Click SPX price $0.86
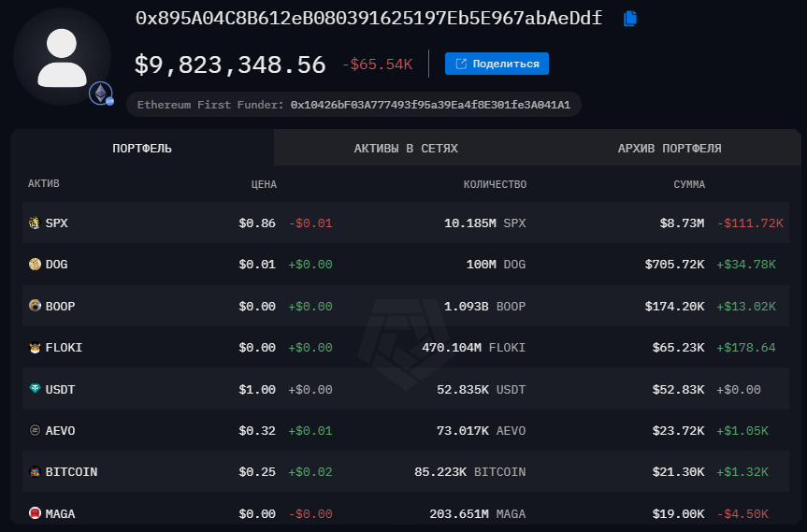Screen dimensions: 807x532 257,223
